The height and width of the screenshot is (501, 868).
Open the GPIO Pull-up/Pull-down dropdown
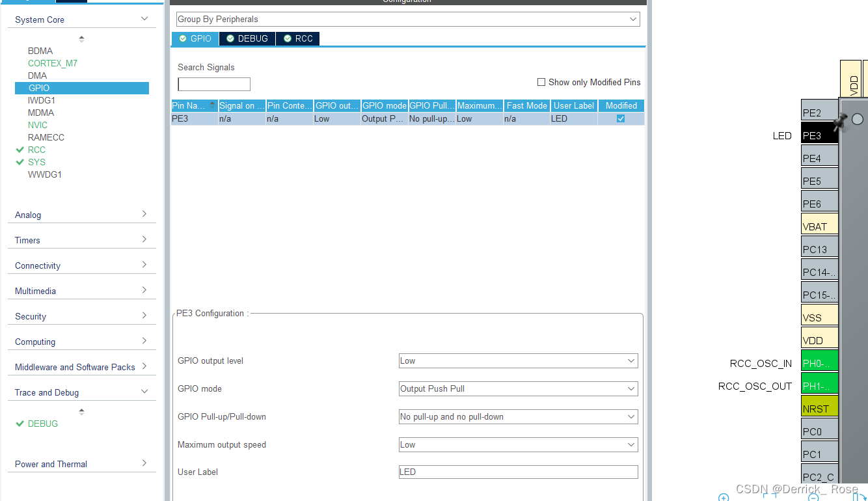point(518,416)
